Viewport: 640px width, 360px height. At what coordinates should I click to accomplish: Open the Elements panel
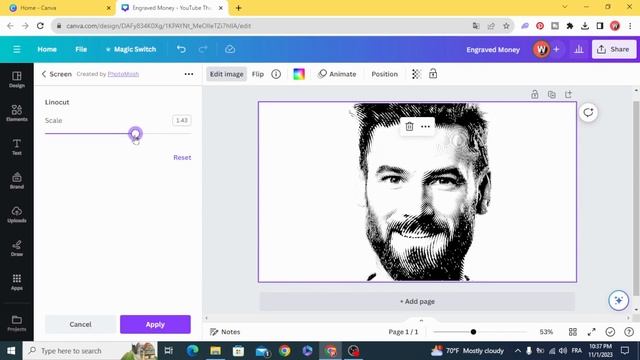17,113
